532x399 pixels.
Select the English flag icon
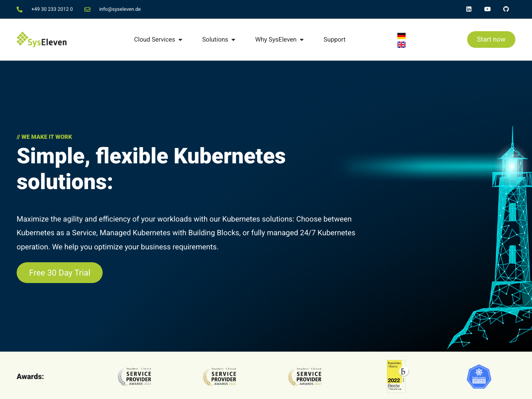401,44
